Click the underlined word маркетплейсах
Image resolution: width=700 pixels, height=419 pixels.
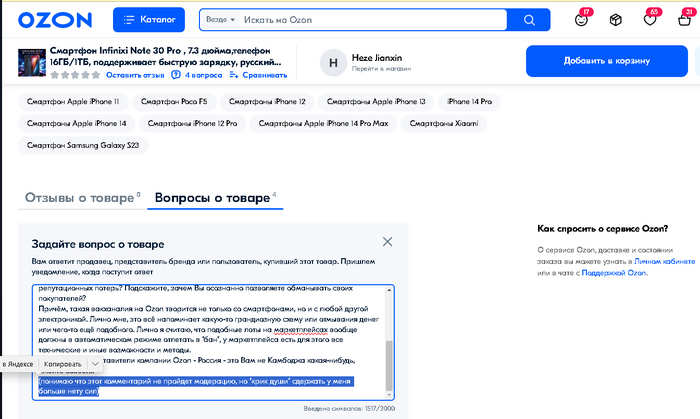tap(300, 330)
